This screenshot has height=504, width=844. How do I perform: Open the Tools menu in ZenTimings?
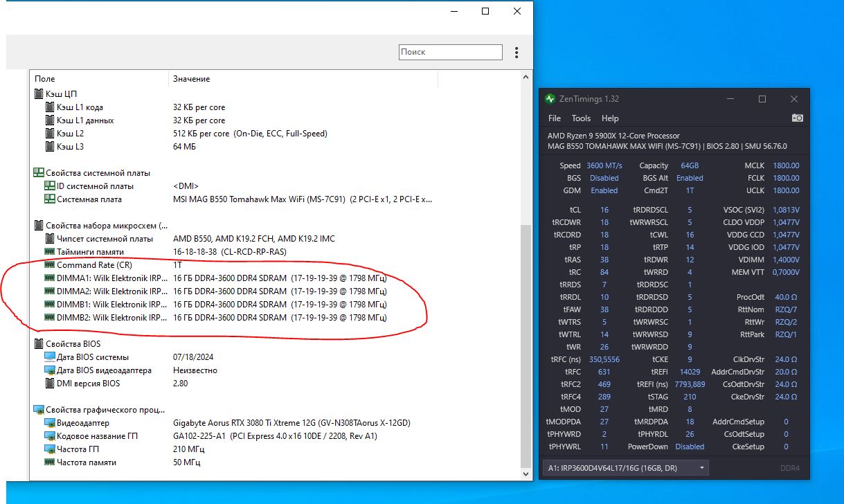581,118
